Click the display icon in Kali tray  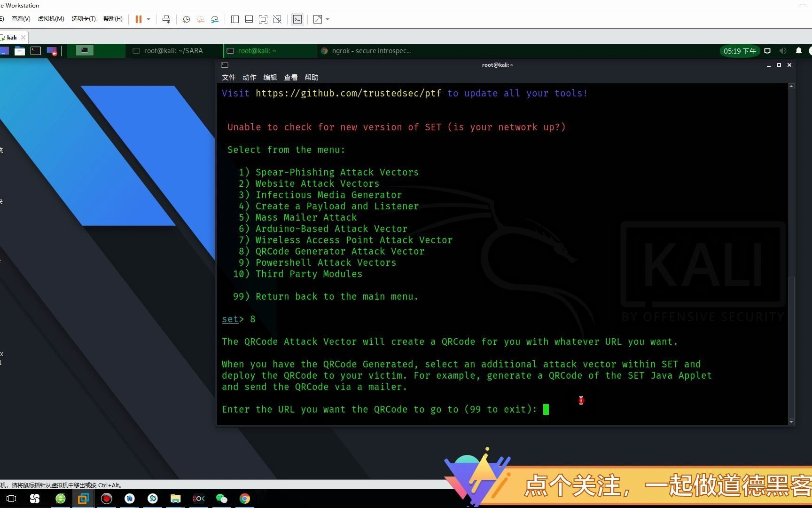[767, 51]
